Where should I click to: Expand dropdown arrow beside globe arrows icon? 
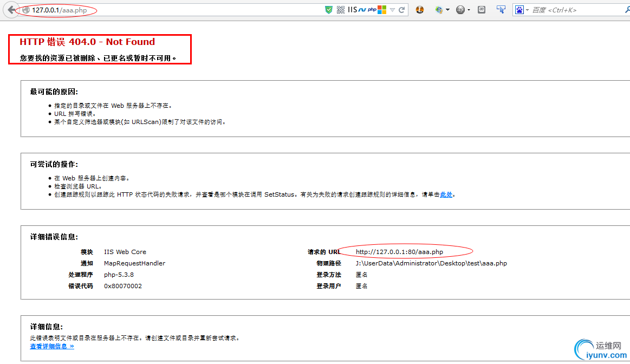[447, 10]
